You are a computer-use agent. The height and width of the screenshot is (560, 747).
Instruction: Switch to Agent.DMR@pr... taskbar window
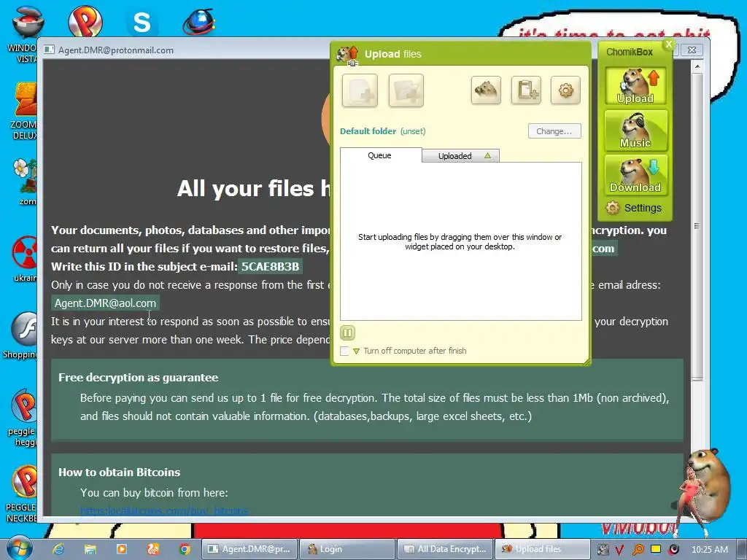249,549
